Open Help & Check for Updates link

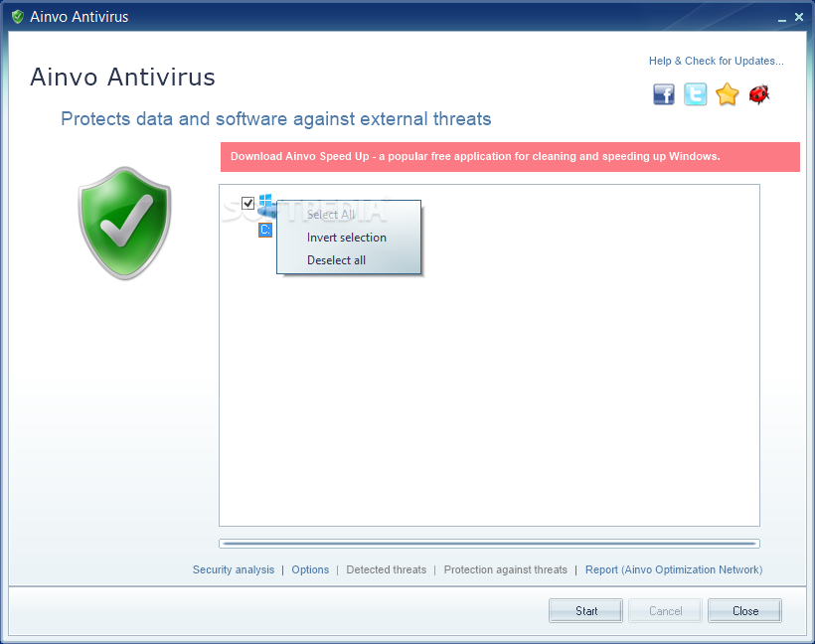pyautogui.click(x=717, y=61)
